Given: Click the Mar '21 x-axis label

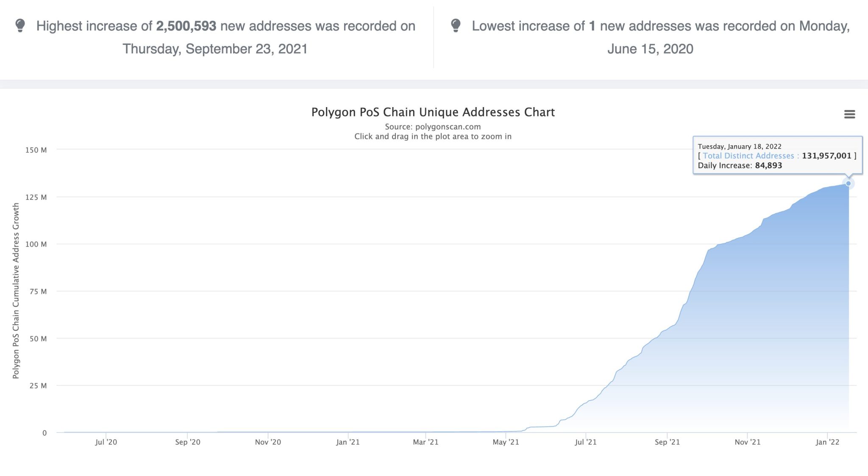Looking at the screenshot, I should tap(426, 442).
